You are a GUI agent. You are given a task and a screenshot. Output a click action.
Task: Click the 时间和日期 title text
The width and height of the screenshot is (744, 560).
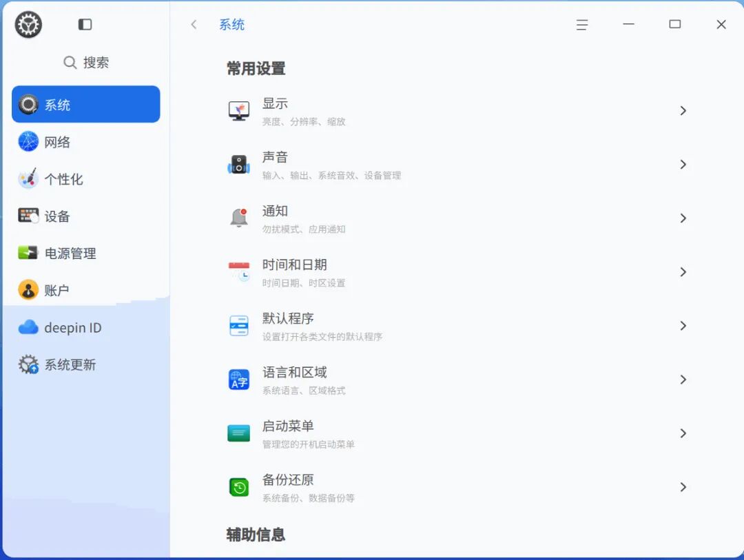(x=294, y=265)
